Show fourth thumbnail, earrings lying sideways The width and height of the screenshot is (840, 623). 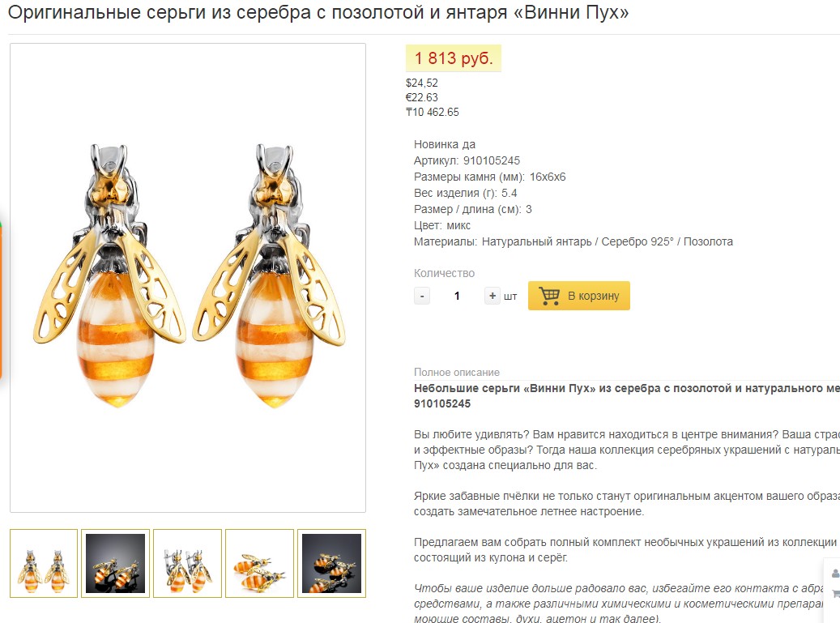coord(259,563)
